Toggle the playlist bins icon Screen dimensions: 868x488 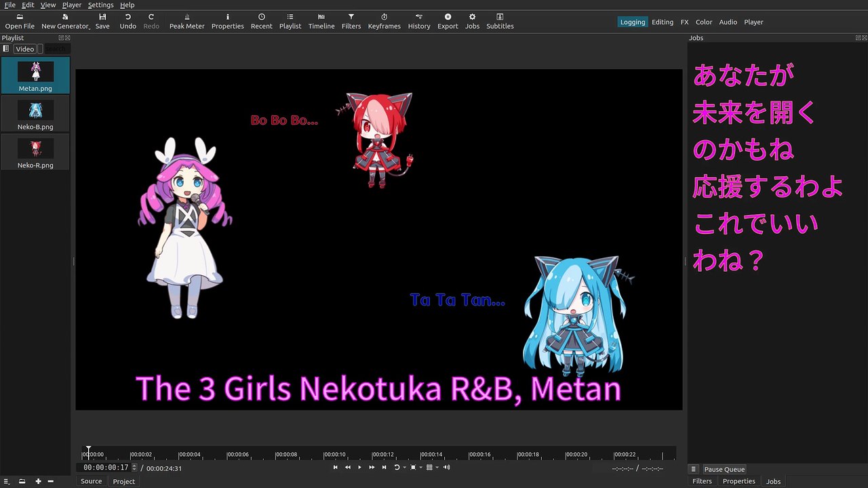(6, 49)
